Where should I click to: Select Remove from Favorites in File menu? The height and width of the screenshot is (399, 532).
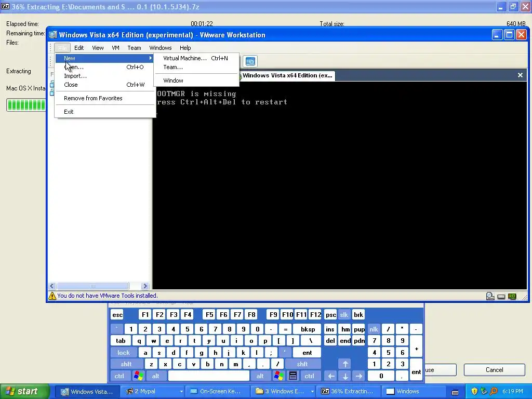(105, 98)
